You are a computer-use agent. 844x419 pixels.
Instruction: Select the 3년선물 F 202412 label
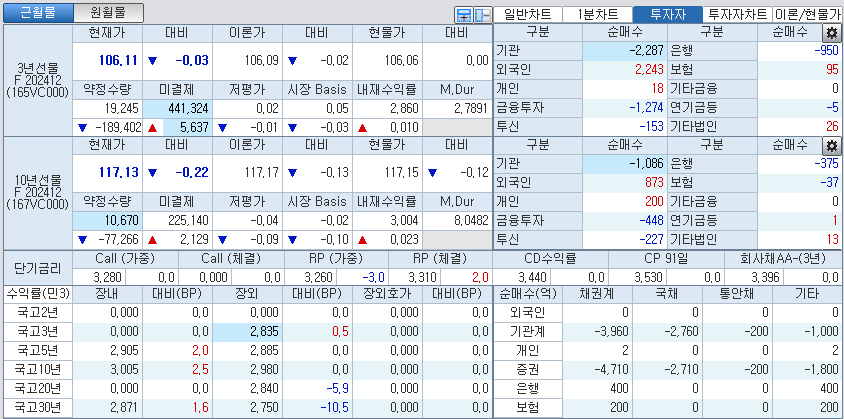tap(38, 81)
